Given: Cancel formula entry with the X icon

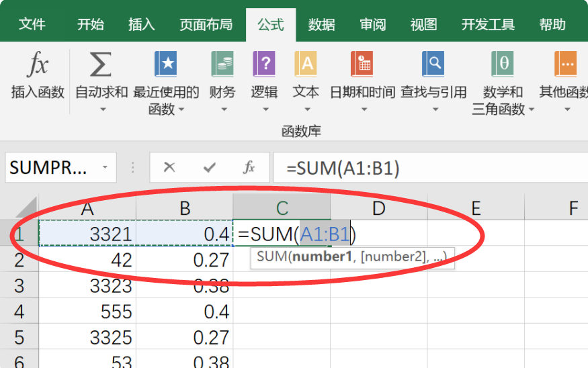Looking at the screenshot, I should pos(169,167).
